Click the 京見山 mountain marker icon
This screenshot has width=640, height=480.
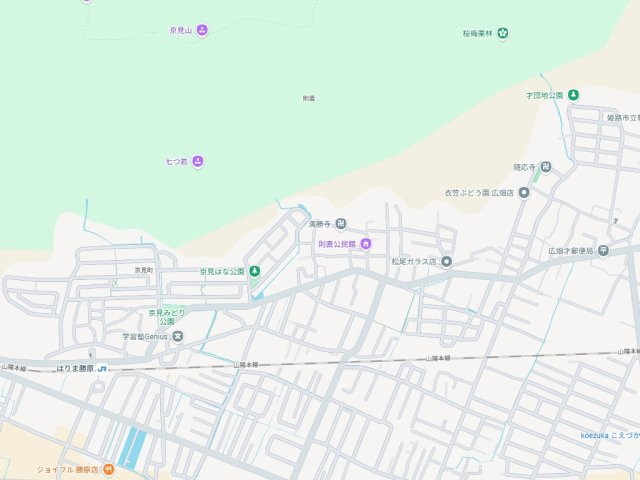pos(202,30)
